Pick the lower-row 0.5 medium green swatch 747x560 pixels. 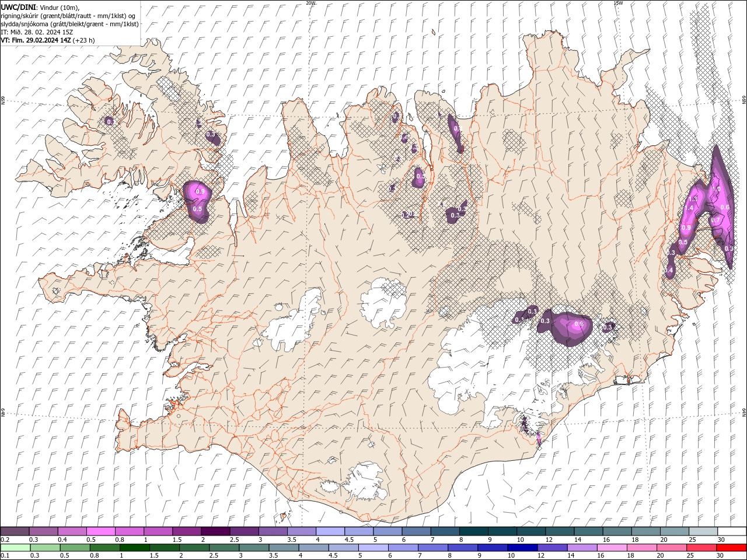point(75,548)
